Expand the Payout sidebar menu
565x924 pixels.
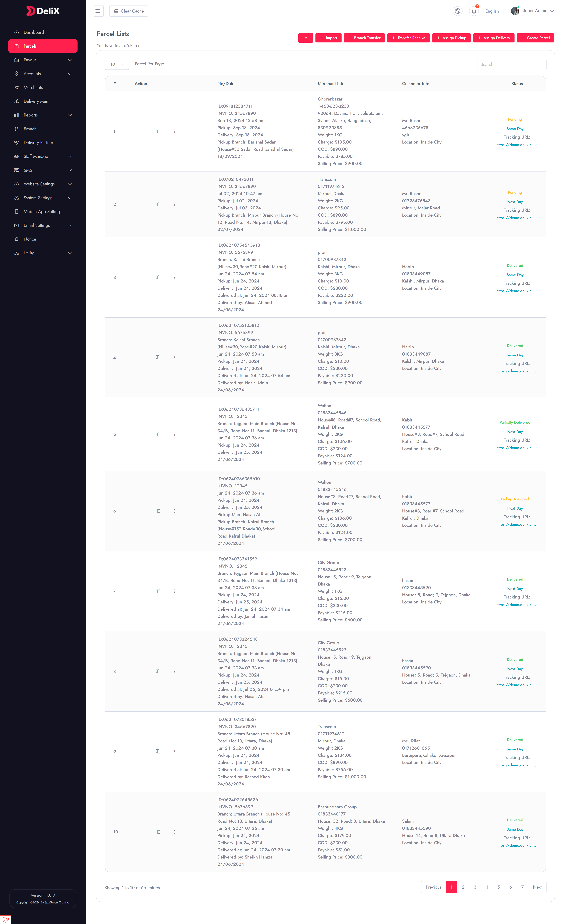coord(43,60)
